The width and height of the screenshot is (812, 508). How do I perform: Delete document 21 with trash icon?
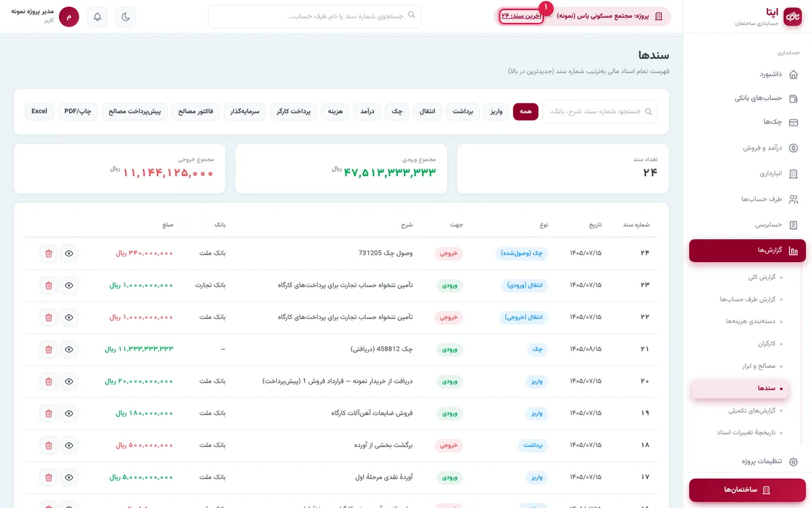click(49, 350)
